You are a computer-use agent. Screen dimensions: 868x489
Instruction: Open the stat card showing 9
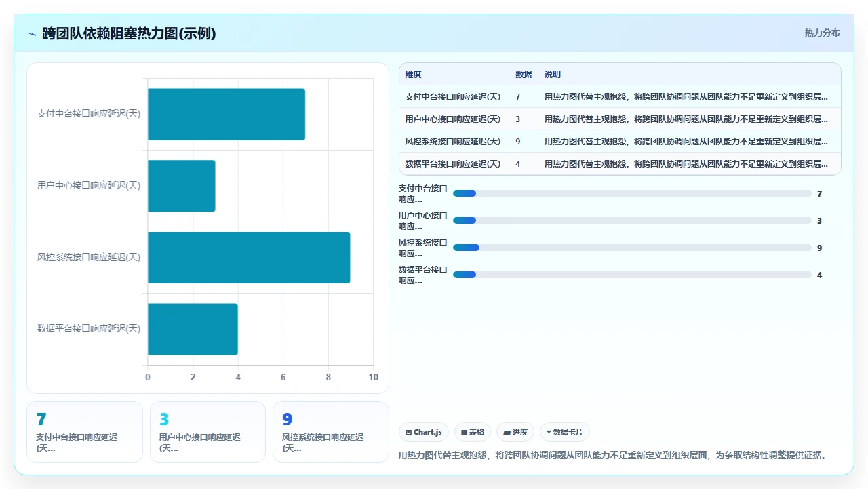(331, 431)
